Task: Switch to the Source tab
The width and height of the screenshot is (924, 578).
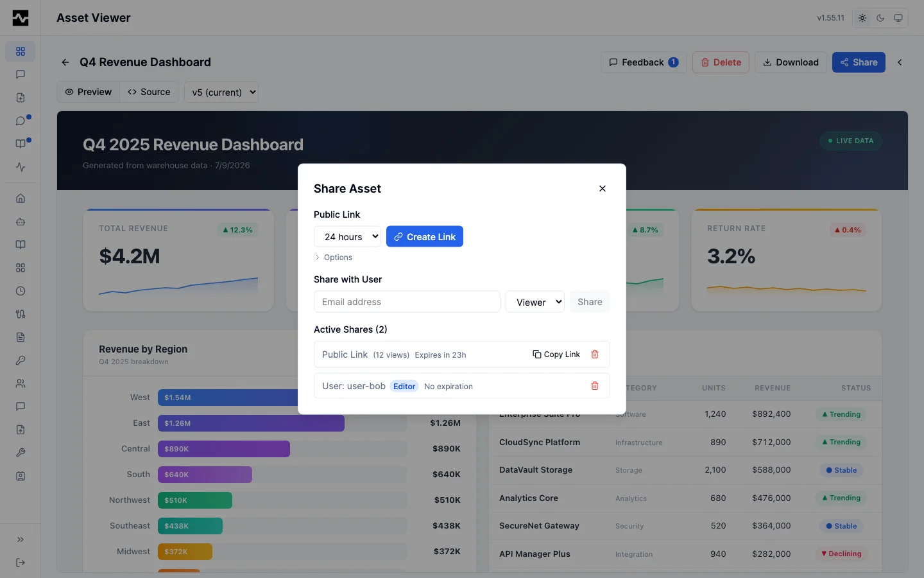Action: [x=149, y=92]
